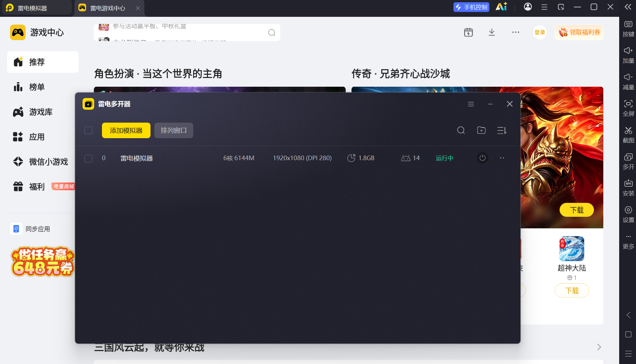Open the hamburger menu in 雷电多开器
Viewport: 636px width, 364px height.
coord(471,104)
